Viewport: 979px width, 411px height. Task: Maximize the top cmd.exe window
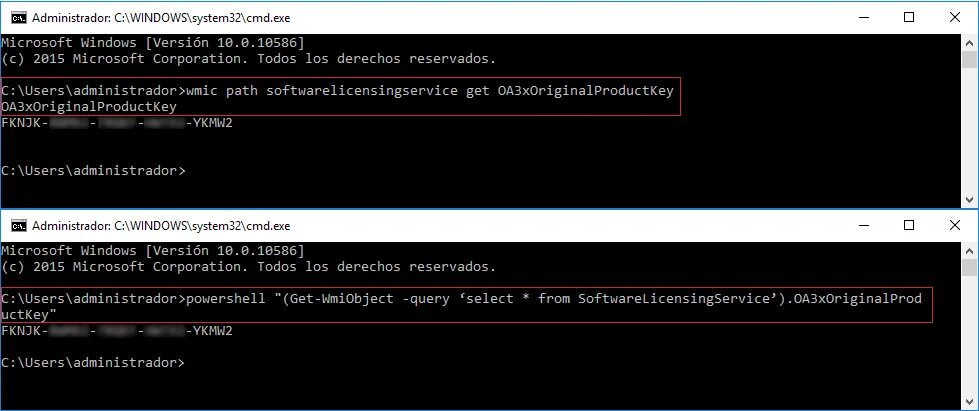point(909,18)
